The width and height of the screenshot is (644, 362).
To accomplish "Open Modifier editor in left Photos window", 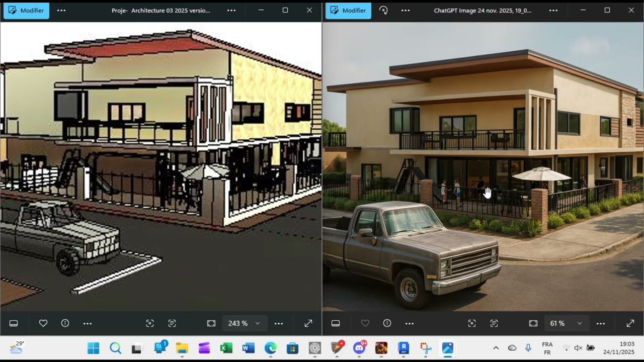I will click(26, 11).
